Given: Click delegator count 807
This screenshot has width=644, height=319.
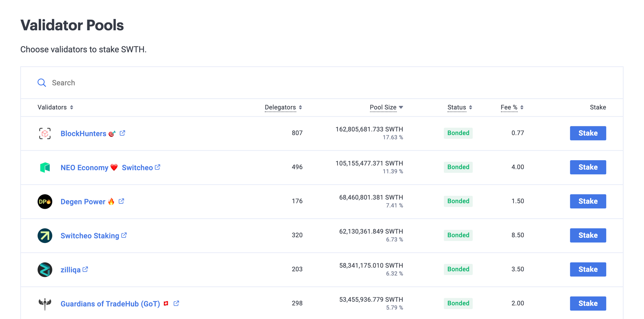Looking at the screenshot, I should (297, 133).
